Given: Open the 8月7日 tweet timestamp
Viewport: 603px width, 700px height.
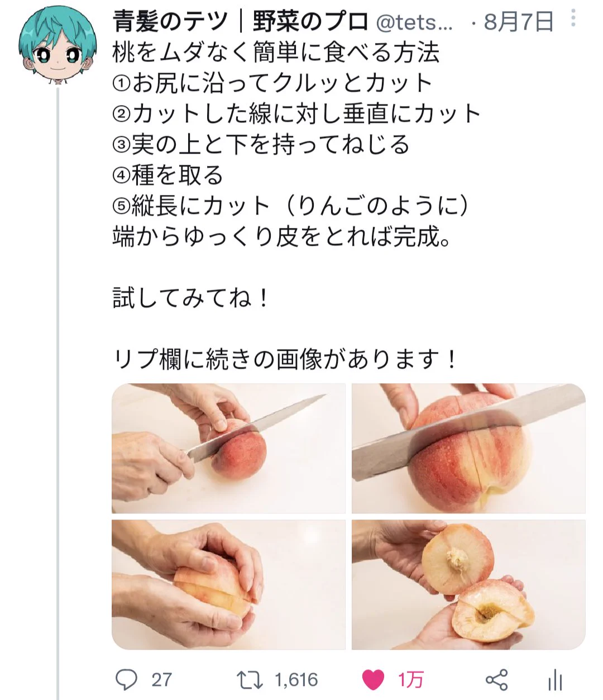Looking at the screenshot, I should pos(519,22).
